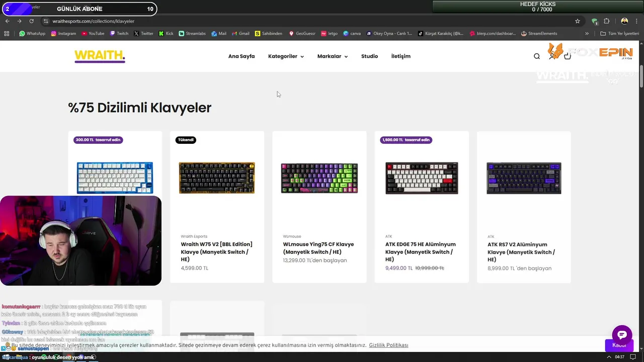Open the Wraith W75 V2 BBL Edition product title
The width and height of the screenshot is (644, 362).
pos(217,252)
